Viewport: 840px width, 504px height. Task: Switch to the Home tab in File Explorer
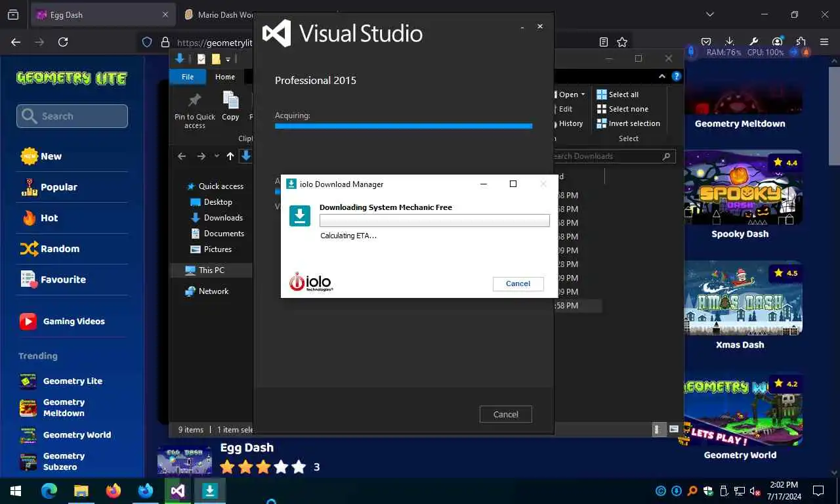pos(225,77)
